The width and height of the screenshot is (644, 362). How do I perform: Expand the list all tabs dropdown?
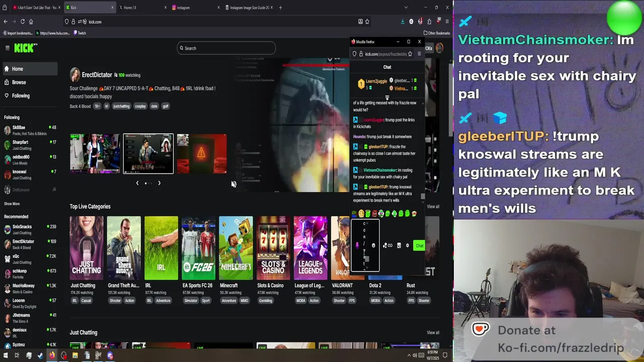[406, 8]
